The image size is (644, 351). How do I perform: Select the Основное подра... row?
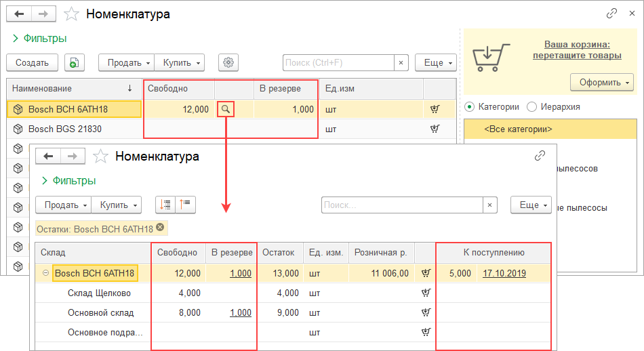tap(105, 333)
